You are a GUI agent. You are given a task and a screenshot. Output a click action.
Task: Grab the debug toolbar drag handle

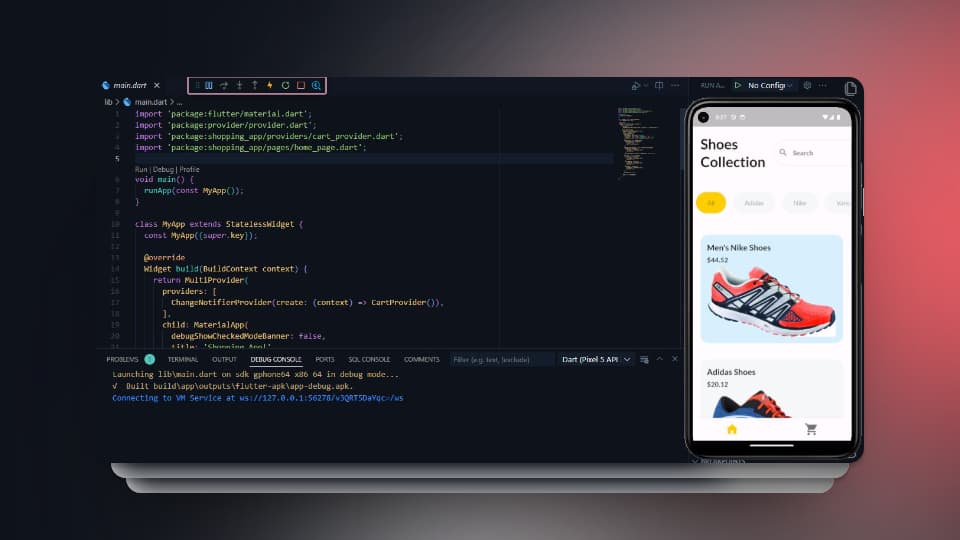[197, 86]
